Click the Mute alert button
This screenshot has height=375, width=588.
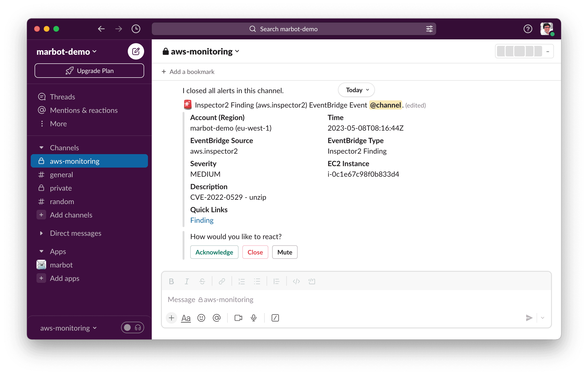click(x=285, y=252)
